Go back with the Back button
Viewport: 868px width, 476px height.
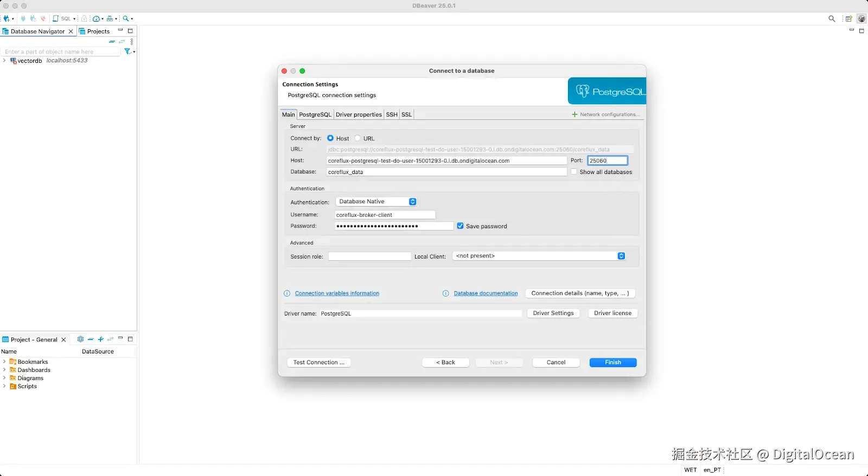coord(445,363)
